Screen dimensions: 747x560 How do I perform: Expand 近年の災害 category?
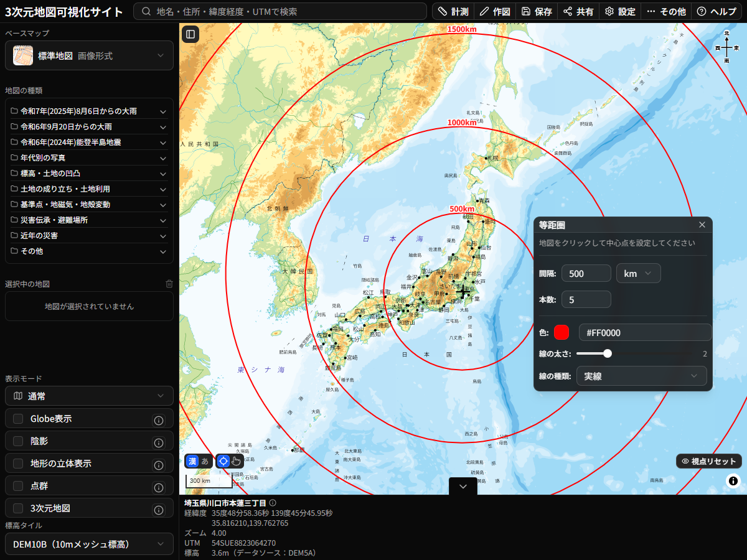[x=89, y=236]
